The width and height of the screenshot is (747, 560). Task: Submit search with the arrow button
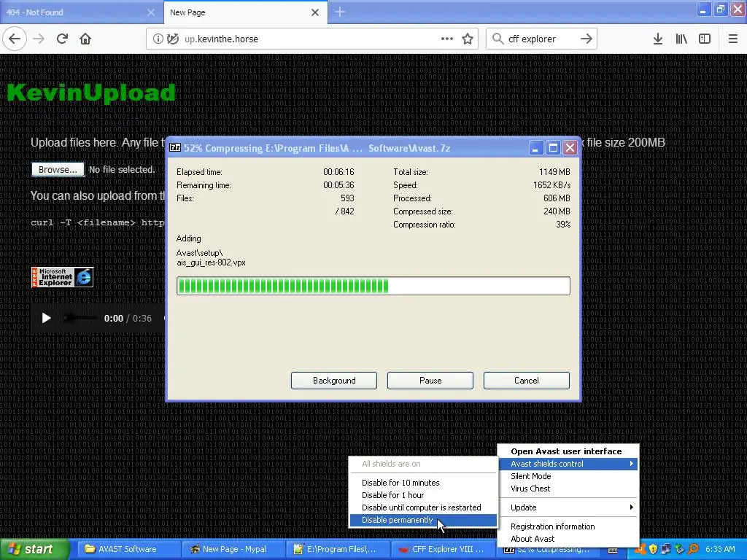click(x=587, y=39)
